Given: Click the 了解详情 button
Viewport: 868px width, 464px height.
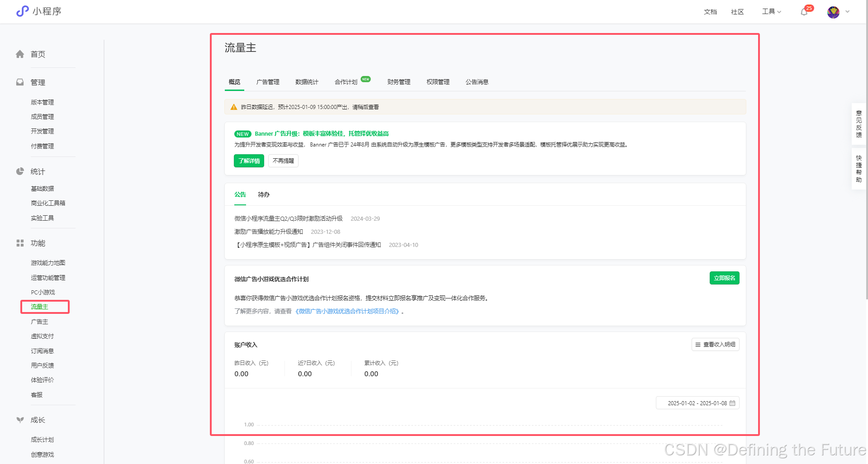Looking at the screenshot, I should [249, 161].
